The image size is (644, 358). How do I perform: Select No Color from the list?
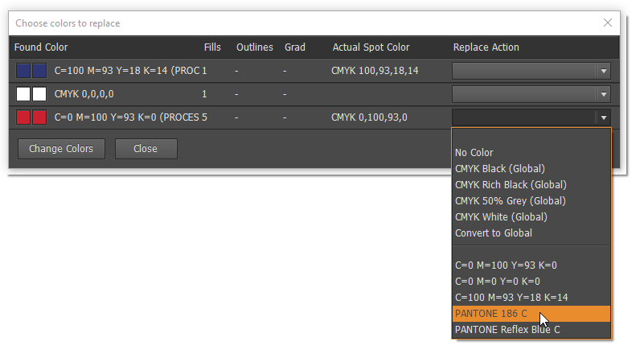(x=474, y=152)
